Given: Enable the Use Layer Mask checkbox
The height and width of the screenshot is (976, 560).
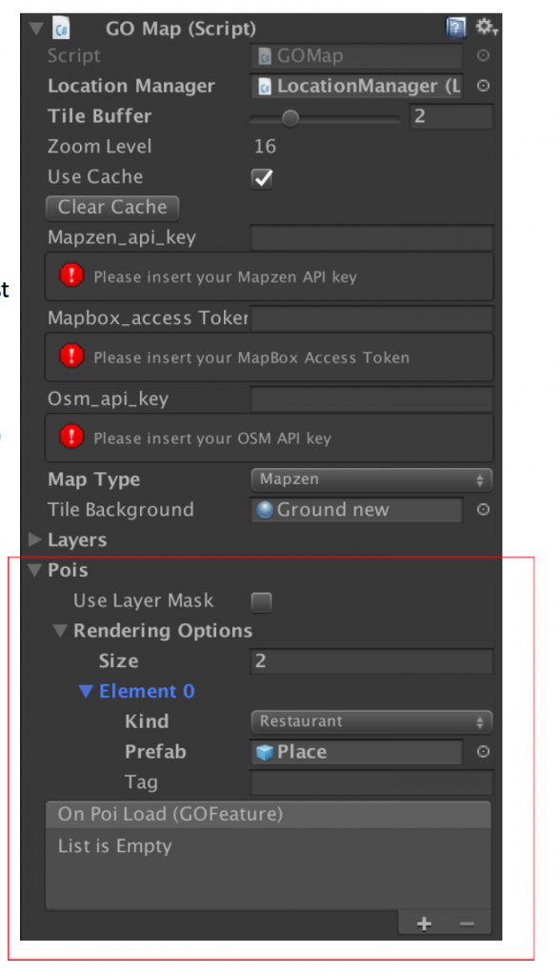Looking at the screenshot, I should click(x=261, y=602).
